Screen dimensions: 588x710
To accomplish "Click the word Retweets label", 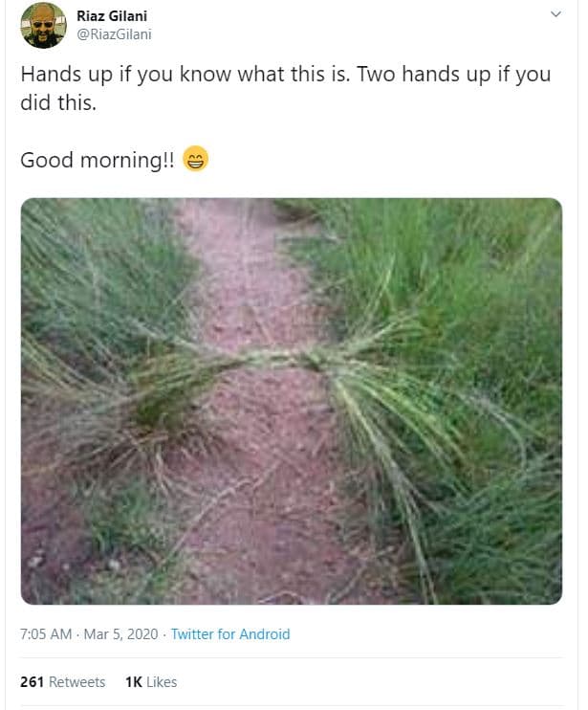I will 76,682.
